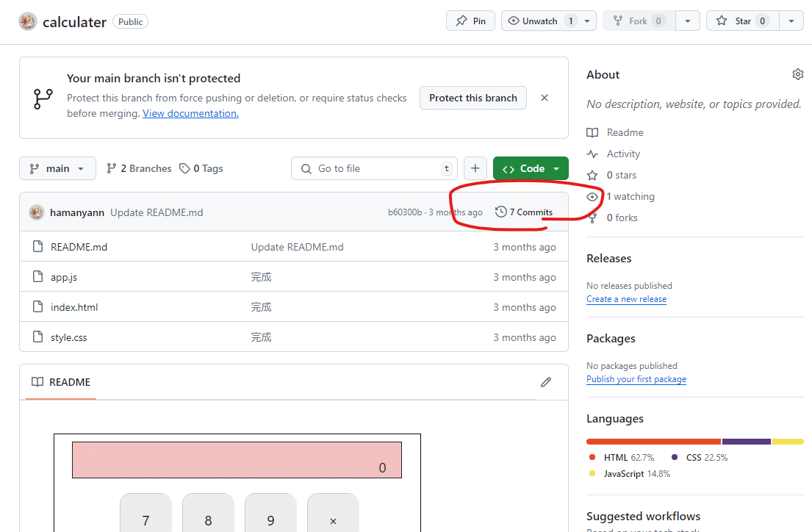Star the calculater repository
Image resolution: width=812 pixels, height=532 pixels.
[x=743, y=21]
